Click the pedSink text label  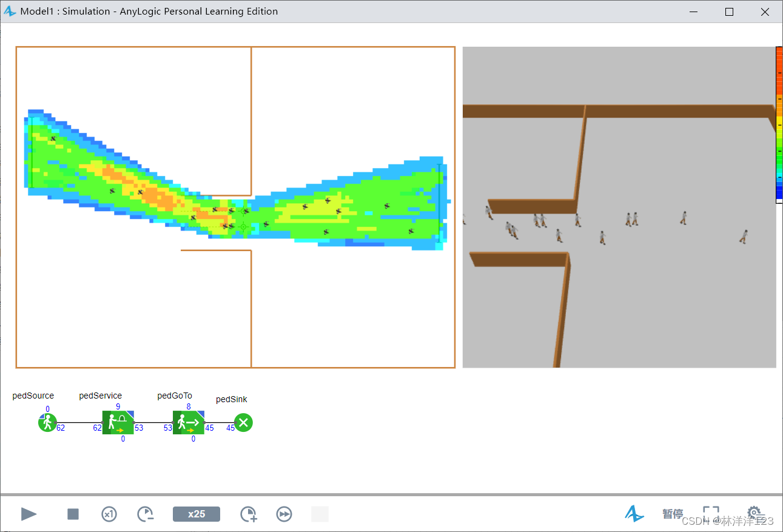(x=232, y=399)
